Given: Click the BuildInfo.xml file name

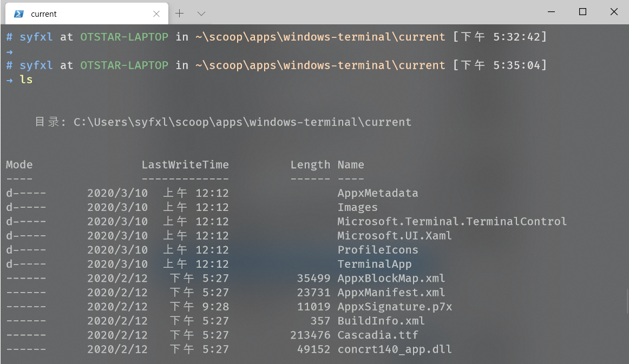Looking at the screenshot, I should pyautogui.click(x=381, y=321).
